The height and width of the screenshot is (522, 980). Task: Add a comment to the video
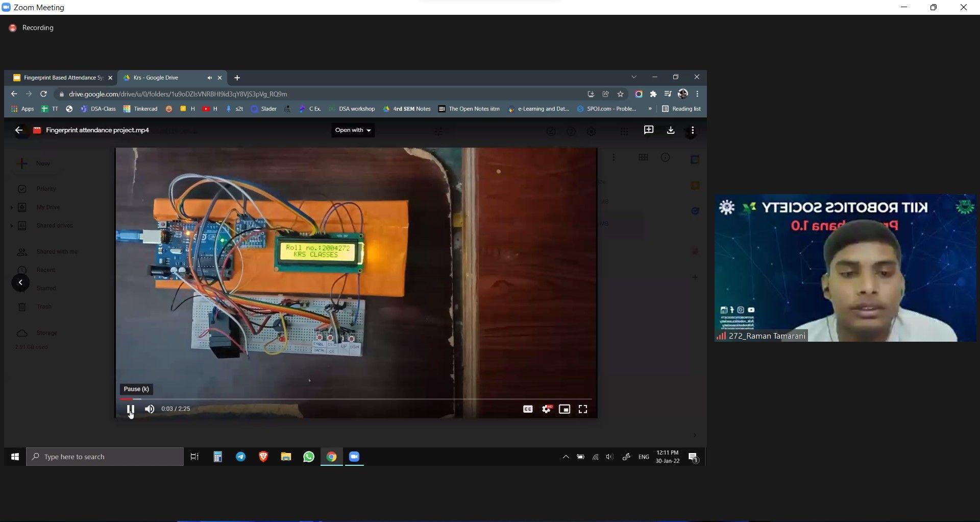649,130
